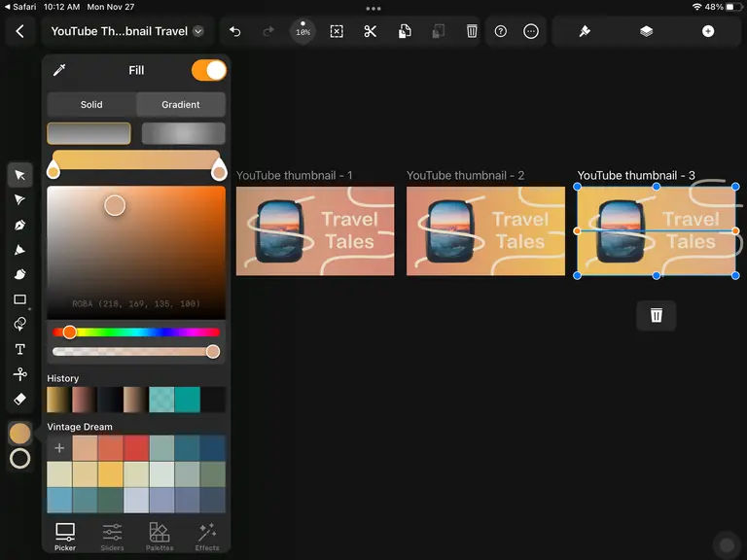The width and height of the screenshot is (747, 560).
Task: Choose the Scissors cut-path tool
Action: point(20,374)
